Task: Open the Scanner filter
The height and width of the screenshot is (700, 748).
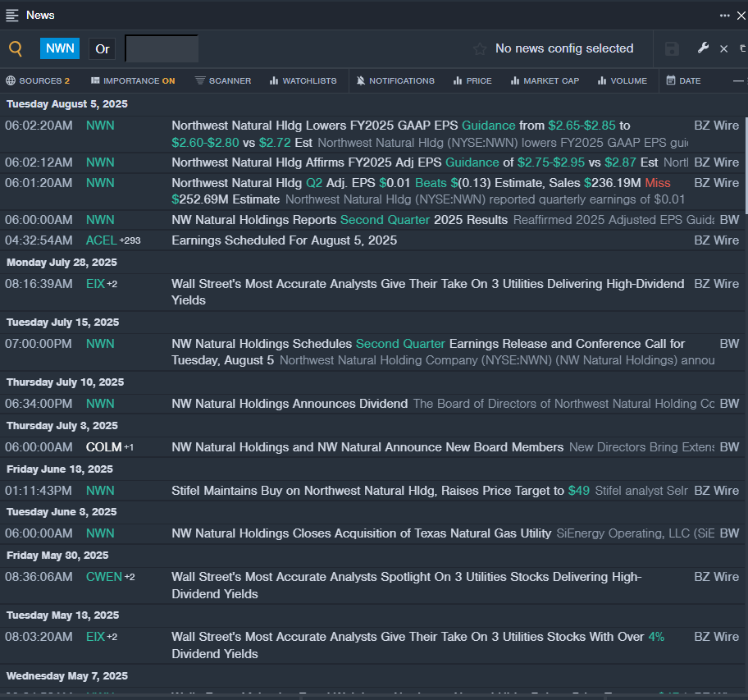Action: 223,80
